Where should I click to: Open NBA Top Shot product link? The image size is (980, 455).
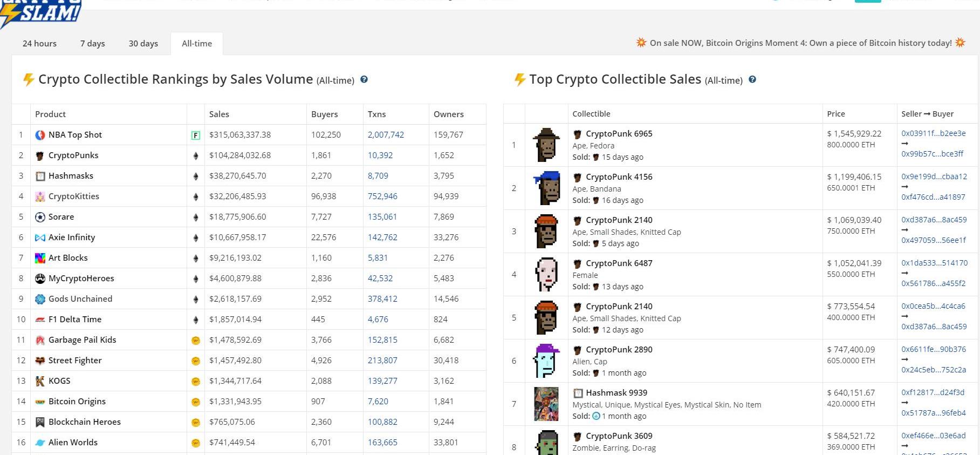click(x=75, y=135)
